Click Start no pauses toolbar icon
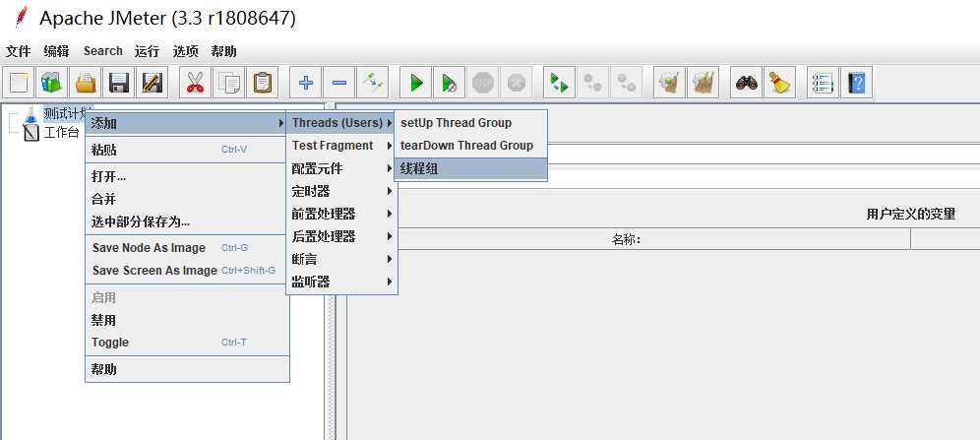Image resolution: width=980 pixels, height=440 pixels. point(450,83)
